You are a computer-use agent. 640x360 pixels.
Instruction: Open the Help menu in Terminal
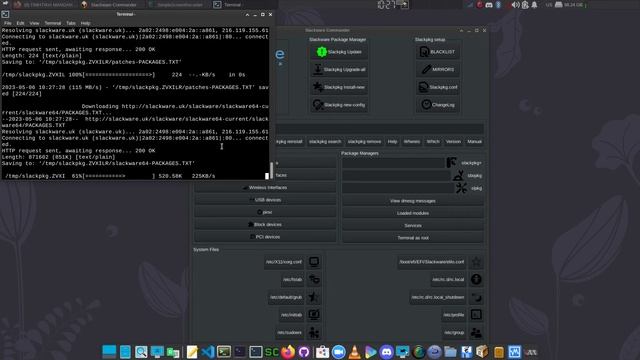tap(85, 23)
